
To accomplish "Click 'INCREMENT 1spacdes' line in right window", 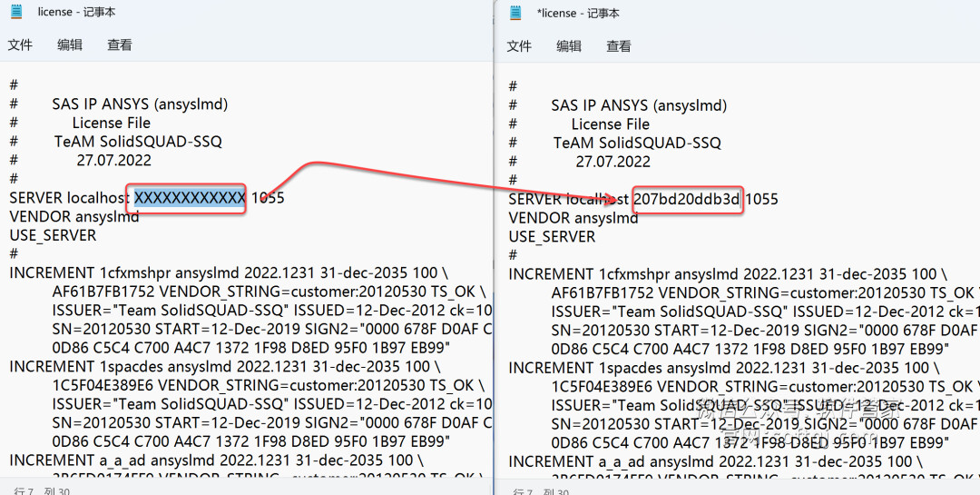I will click(x=724, y=367).
